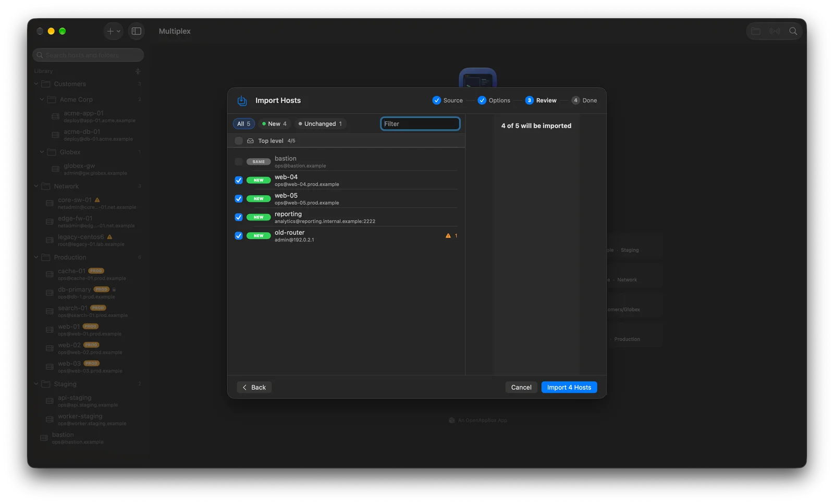Click the broadcast icon in top toolbar
The height and width of the screenshot is (504, 834).
pos(775,31)
